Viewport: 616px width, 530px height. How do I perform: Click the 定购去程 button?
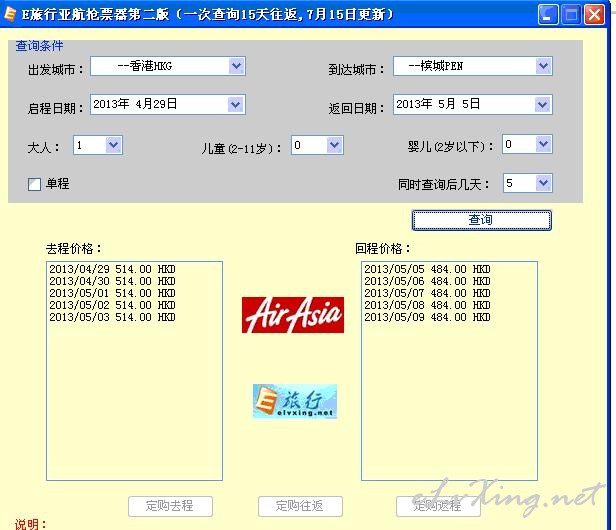point(170,506)
